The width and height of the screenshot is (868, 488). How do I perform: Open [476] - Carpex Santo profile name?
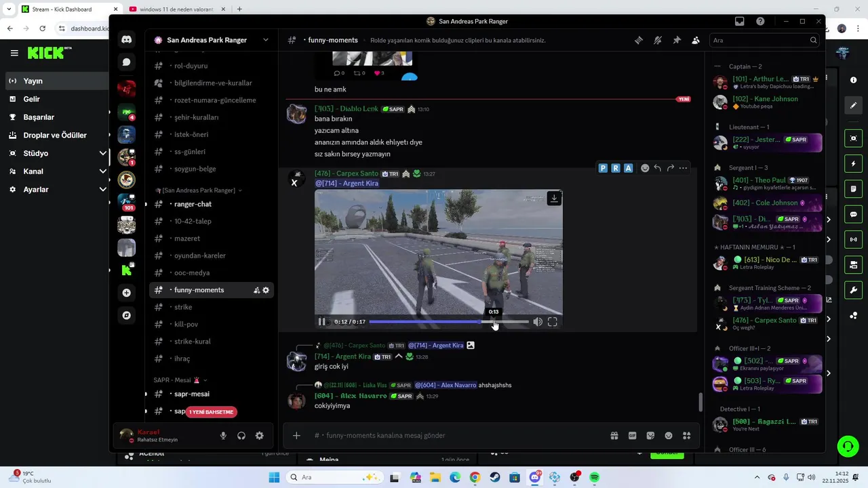(347, 174)
